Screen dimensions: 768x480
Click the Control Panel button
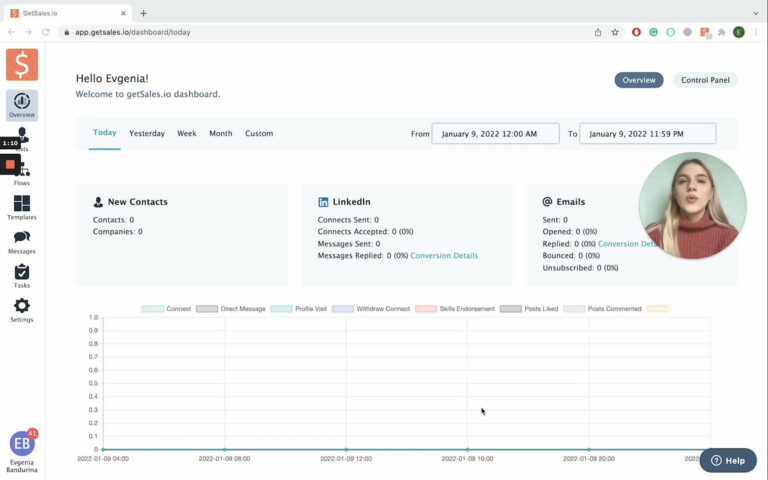(705, 80)
